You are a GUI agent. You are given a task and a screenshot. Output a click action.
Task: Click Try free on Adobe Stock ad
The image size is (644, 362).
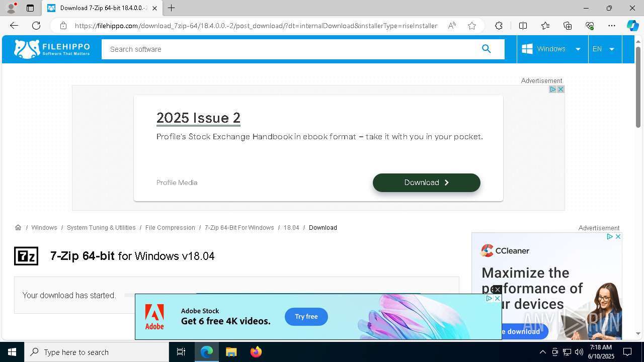pos(306,317)
